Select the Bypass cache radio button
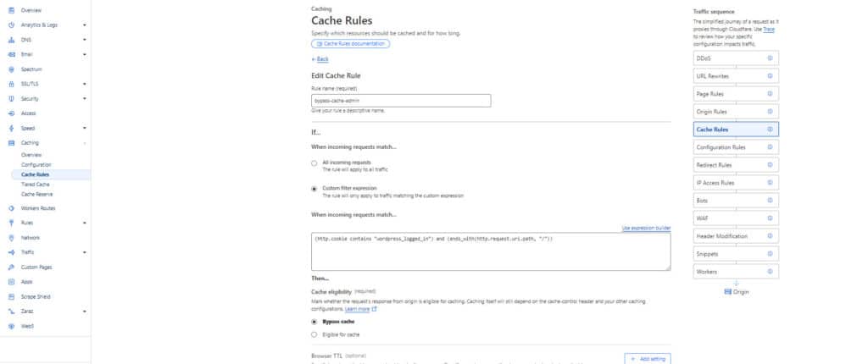Screen dimensions: 868x364 click(315, 322)
